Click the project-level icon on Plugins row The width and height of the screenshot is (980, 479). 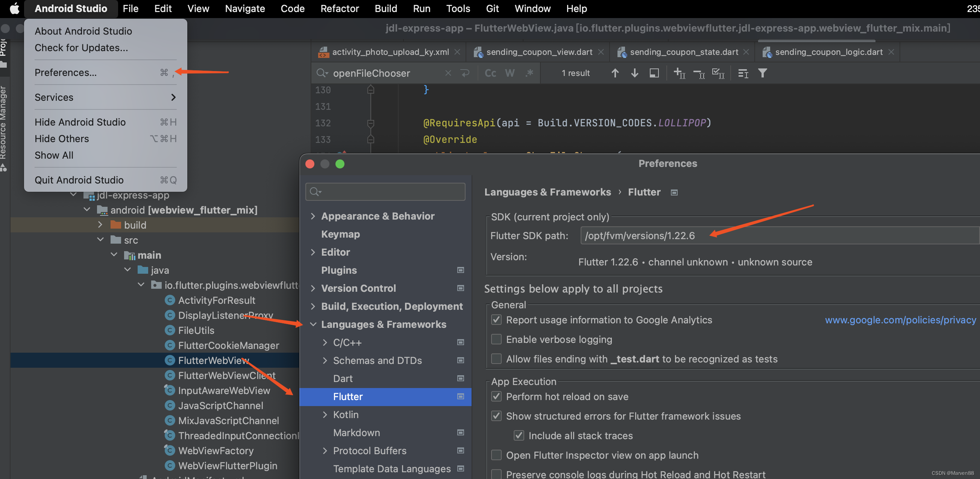pos(460,270)
